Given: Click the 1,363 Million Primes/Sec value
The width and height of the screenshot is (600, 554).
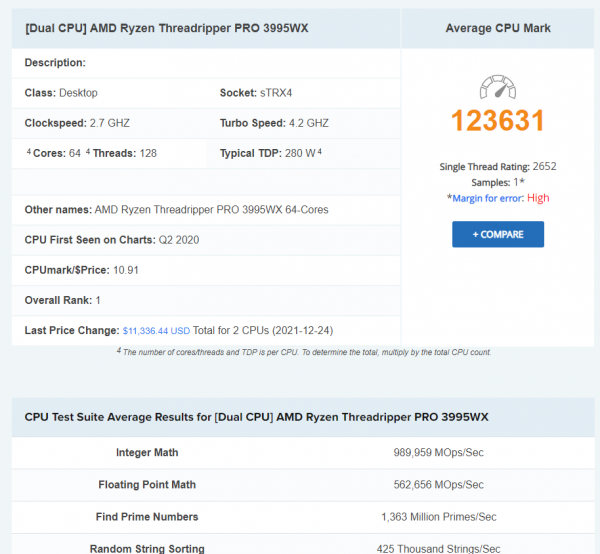Looking at the screenshot, I should (439, 517).
